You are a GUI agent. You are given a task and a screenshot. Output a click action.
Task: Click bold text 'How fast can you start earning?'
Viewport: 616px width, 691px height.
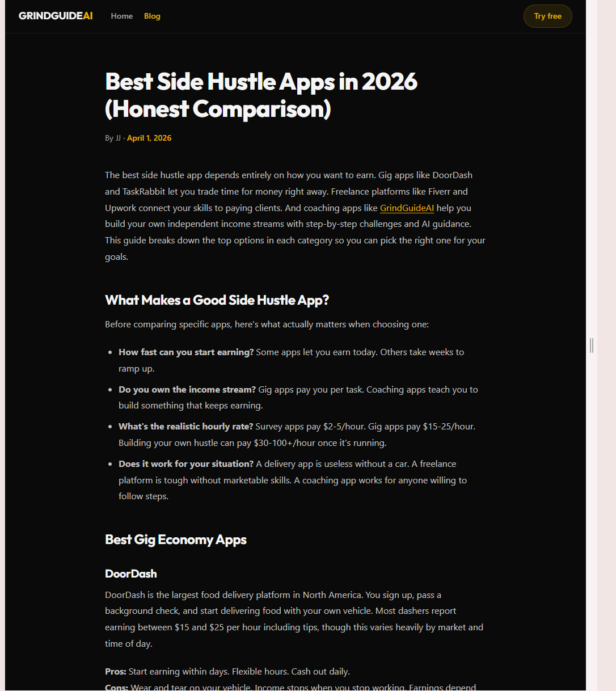pyautogui.click(x=186, y=352)
